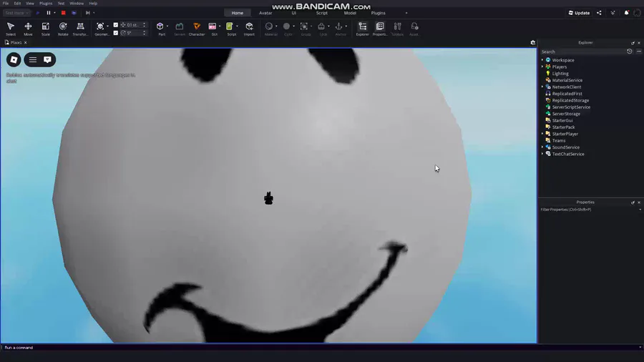Open the Assistant sparkle icon
The height and width of the screenshot is (362, 644).
pyautogui.click(x=613, y=13)
